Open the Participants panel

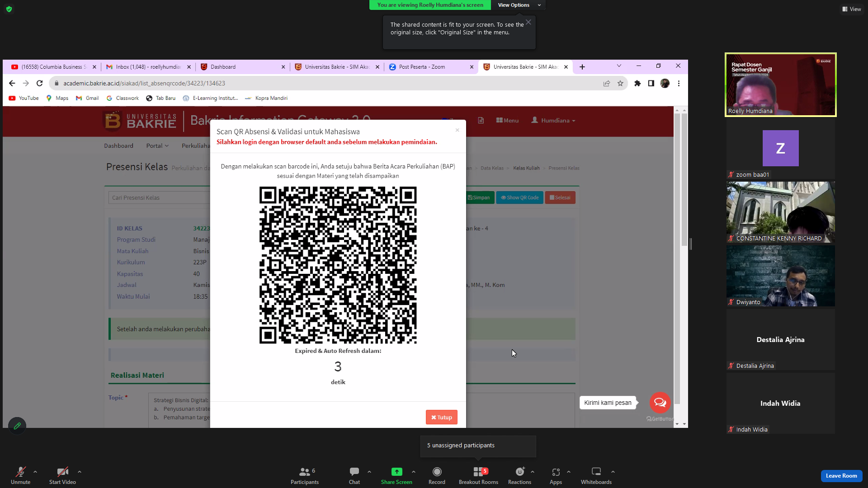click(305, 475)
